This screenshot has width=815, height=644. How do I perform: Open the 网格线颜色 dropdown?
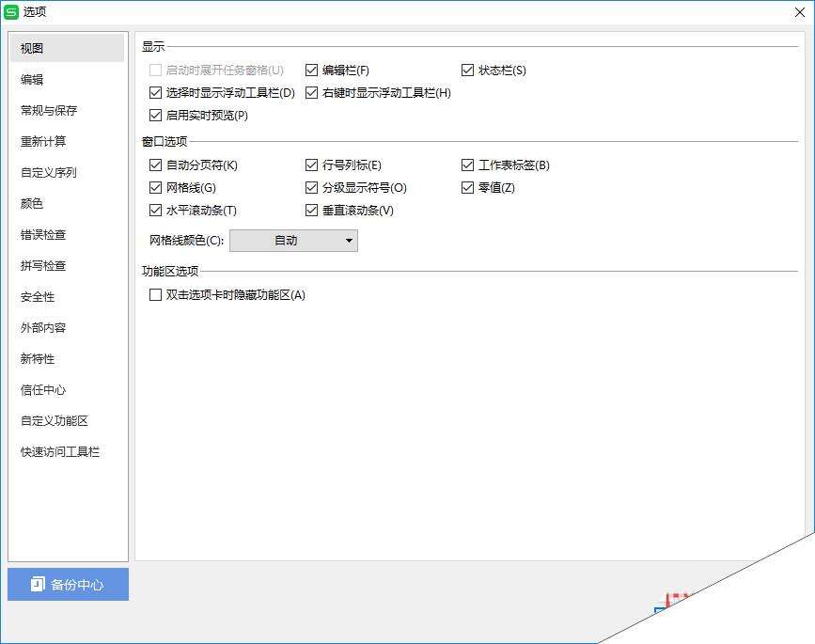click(293, 241)
